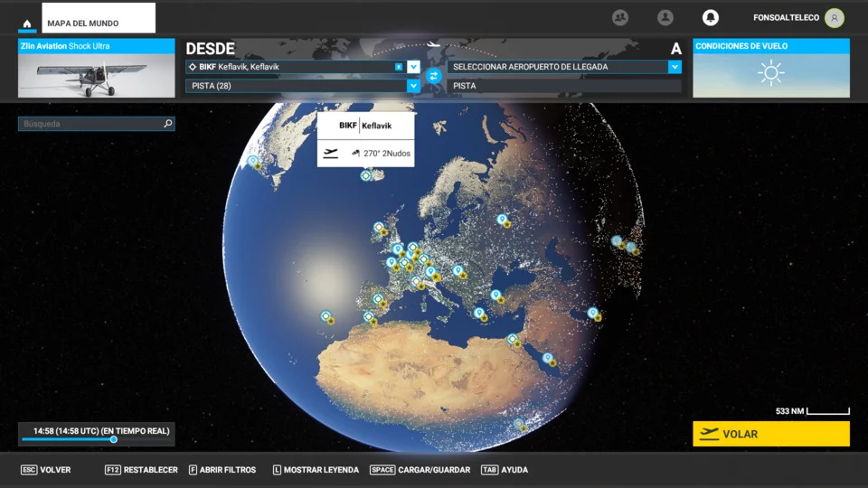Select the airport marker in Russia
Screen dimensions: 868x488
point(503,221)
